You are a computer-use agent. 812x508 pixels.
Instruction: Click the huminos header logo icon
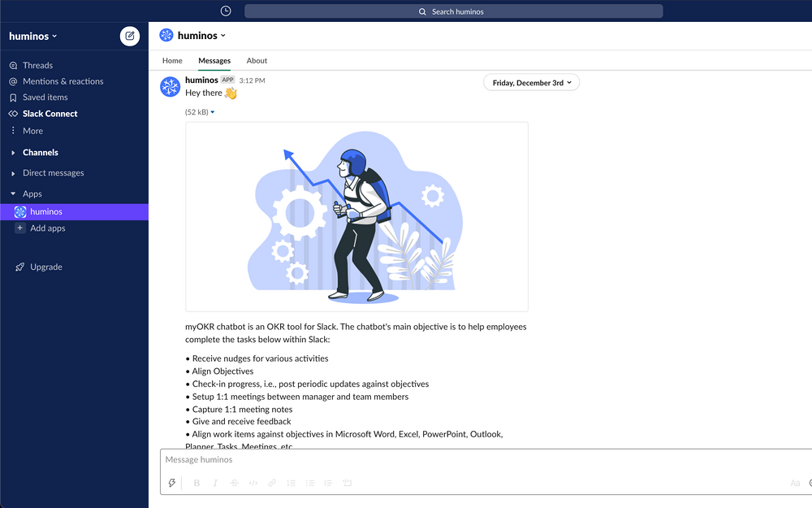pyautogui.click(x=166, y=35)
